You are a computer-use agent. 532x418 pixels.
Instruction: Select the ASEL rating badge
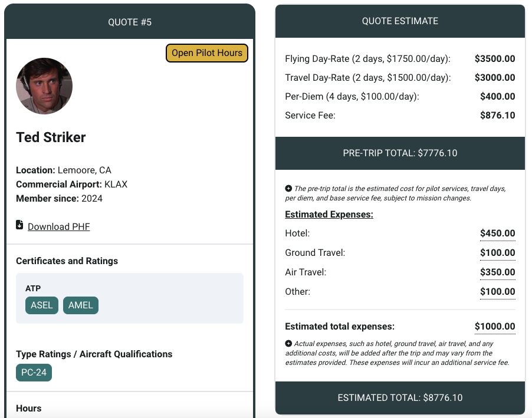[x=42, y=305]
